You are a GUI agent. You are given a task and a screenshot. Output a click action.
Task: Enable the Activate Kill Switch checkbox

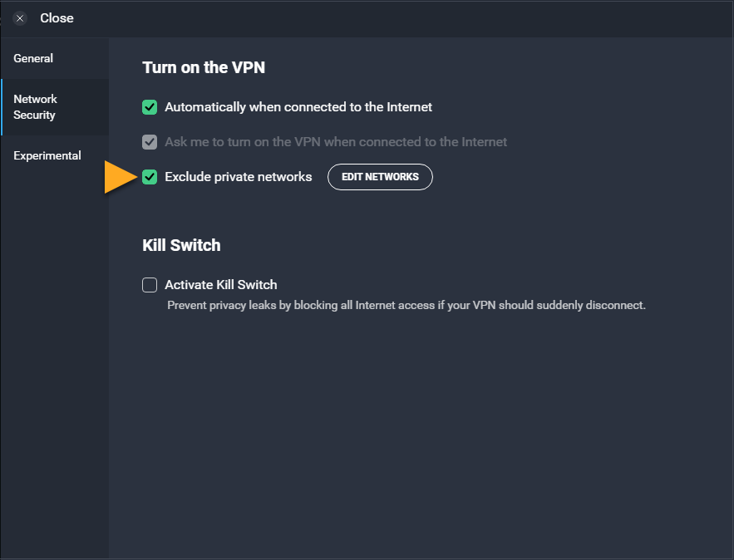(x=150, y=285)
